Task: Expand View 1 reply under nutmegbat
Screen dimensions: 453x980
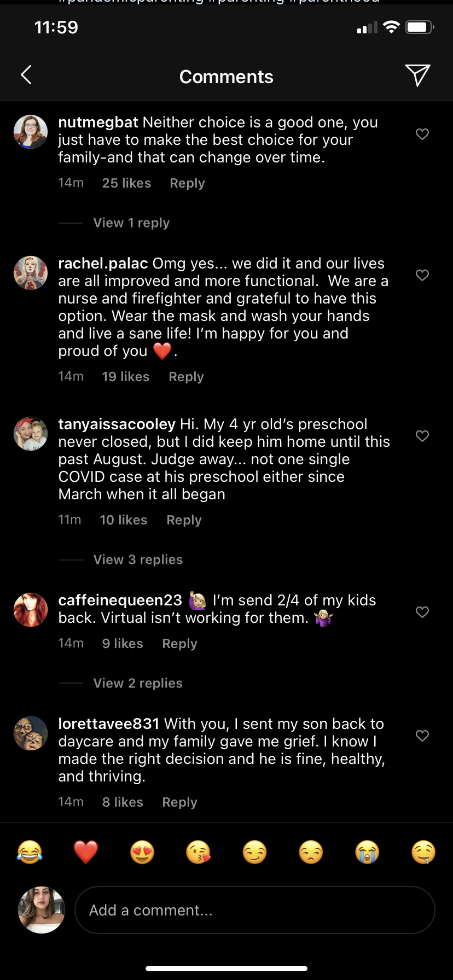Action: pos(131,223)
